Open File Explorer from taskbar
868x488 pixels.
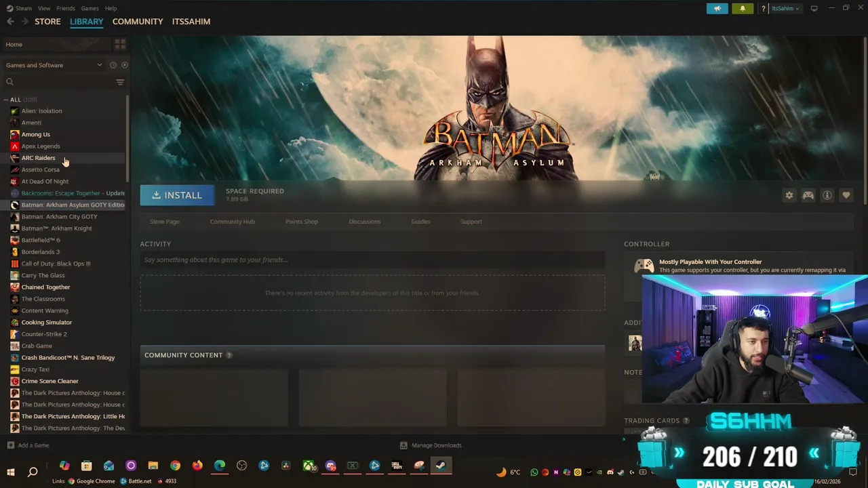153,466
